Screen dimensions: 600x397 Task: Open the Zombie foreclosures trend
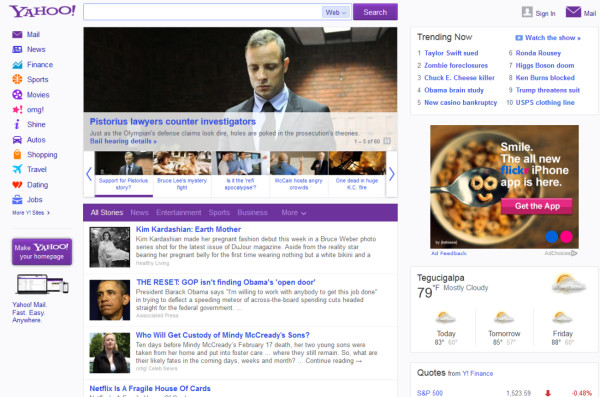point(456,65)
